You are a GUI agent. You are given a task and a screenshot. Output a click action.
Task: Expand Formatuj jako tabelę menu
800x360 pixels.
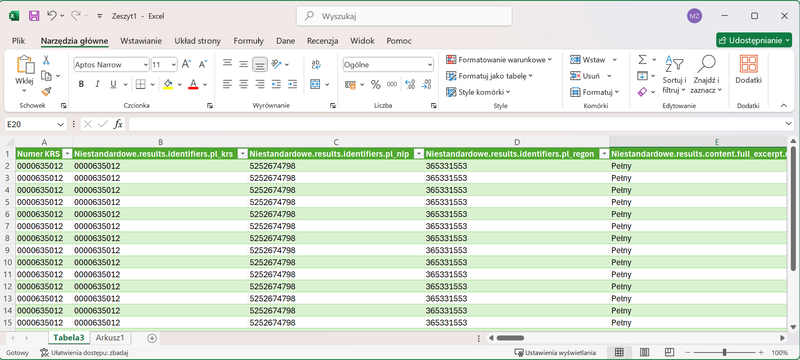coord(489,76)
